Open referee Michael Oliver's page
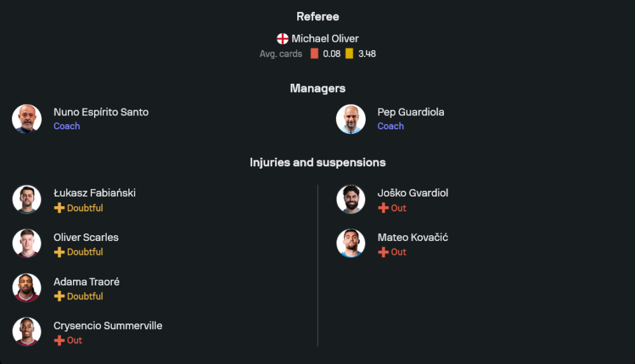 tap(324, 39)
